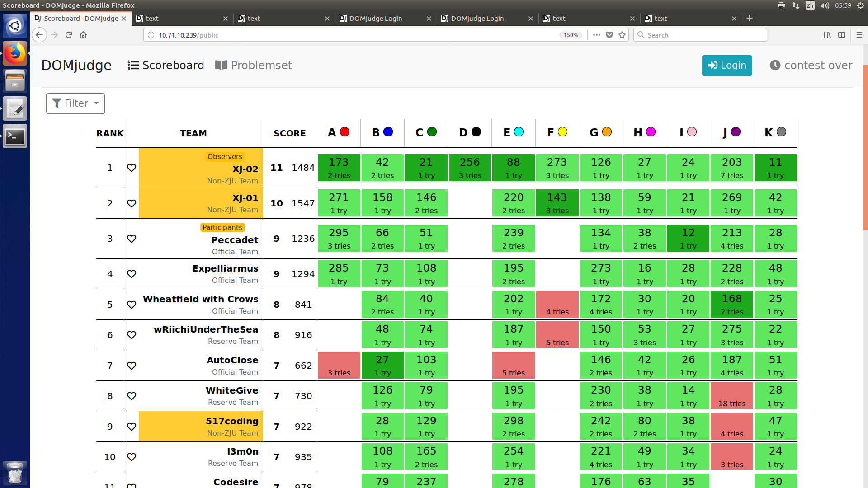This screenshot has height=488, width=868.
Task: Toggle heart for AutoClose team
Action: point(132,366)
